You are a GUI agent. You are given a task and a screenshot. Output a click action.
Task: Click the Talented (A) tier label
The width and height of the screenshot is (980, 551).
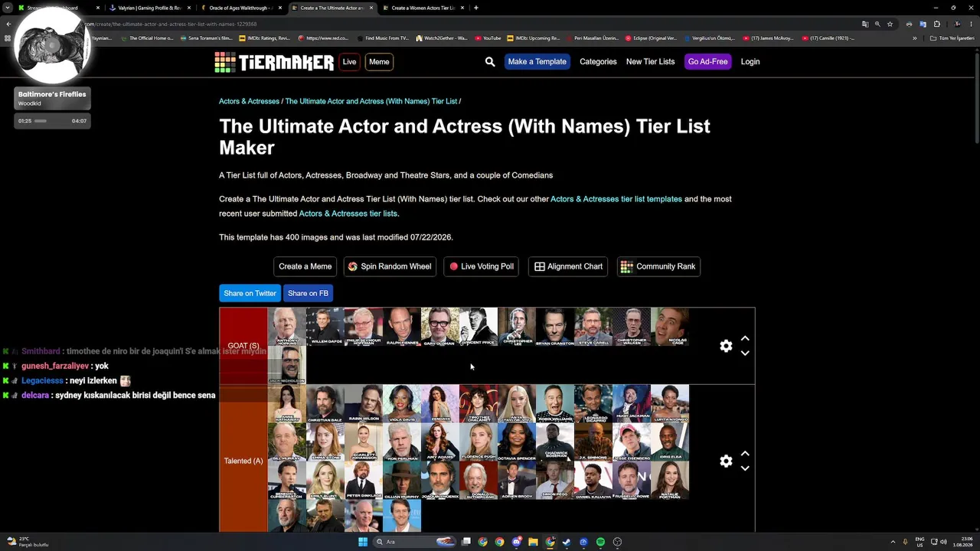coord(243,461)
